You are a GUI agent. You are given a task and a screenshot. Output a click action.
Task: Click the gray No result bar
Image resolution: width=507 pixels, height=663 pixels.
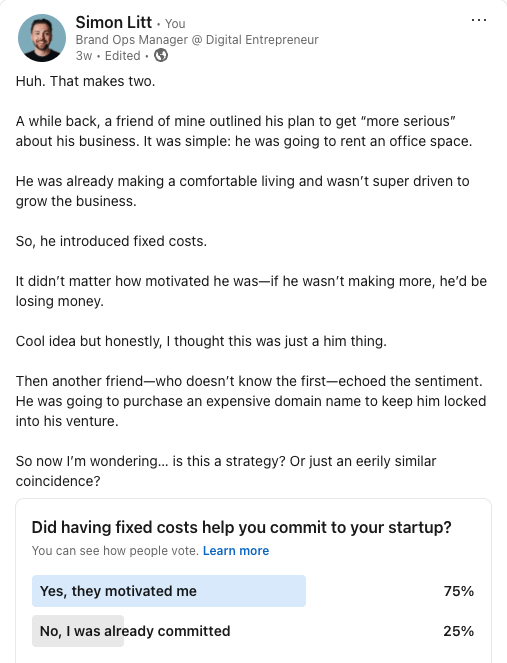point(78,631)
